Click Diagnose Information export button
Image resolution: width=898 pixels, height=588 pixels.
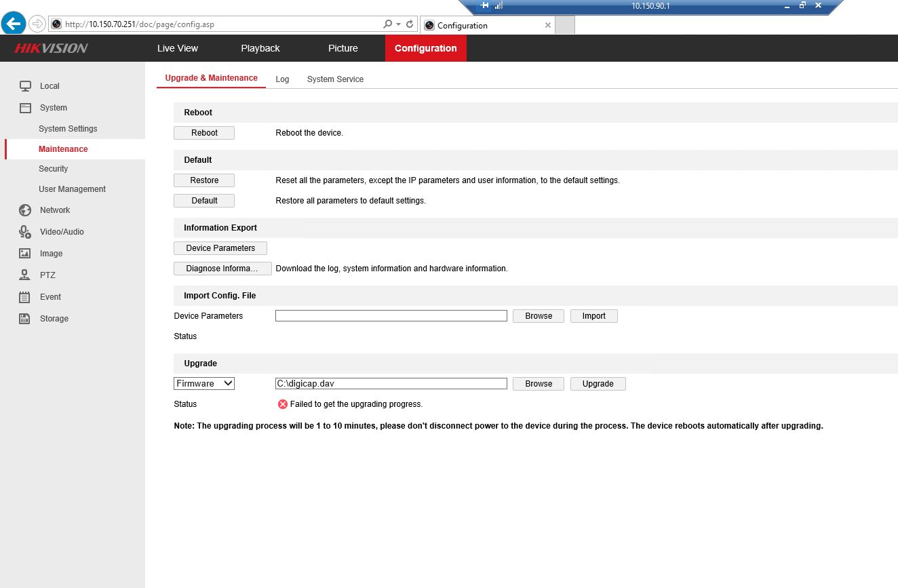coord(222,269)
